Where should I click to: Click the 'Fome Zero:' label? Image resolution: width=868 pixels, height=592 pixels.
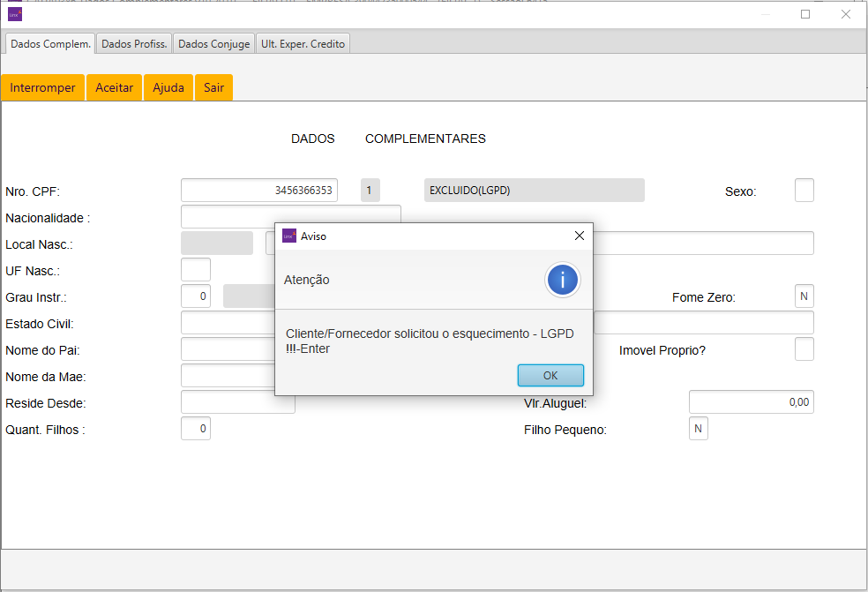tap(704, 297)
